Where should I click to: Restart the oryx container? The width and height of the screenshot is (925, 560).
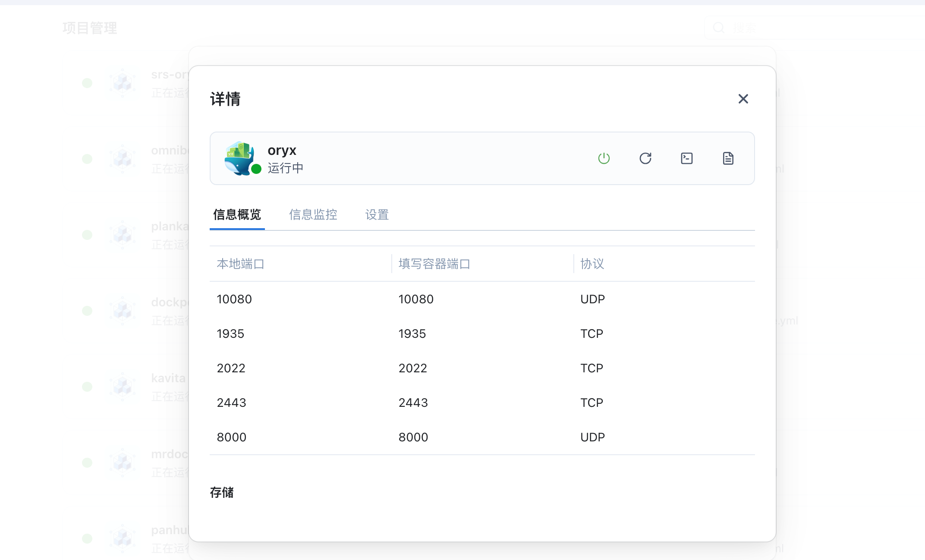(645, 158)
